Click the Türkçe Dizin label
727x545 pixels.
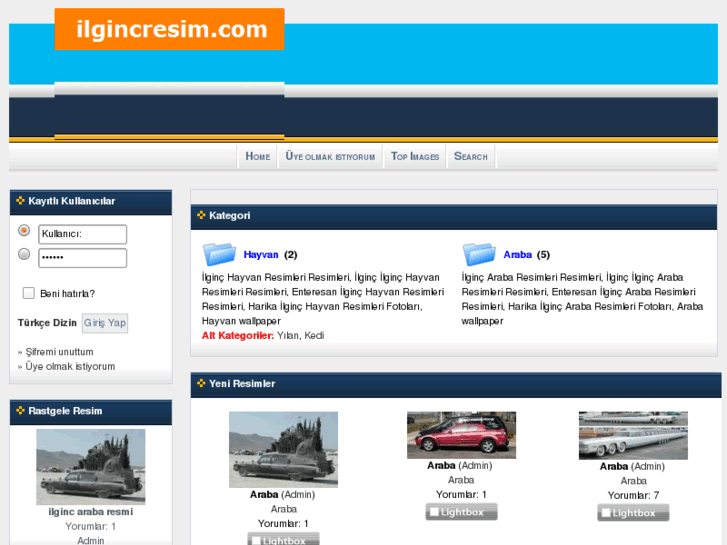[47, 323]
